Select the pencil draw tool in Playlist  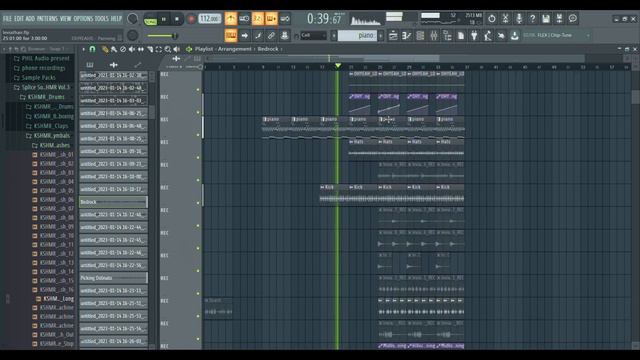pyautogui.click(x=105, y=49)
